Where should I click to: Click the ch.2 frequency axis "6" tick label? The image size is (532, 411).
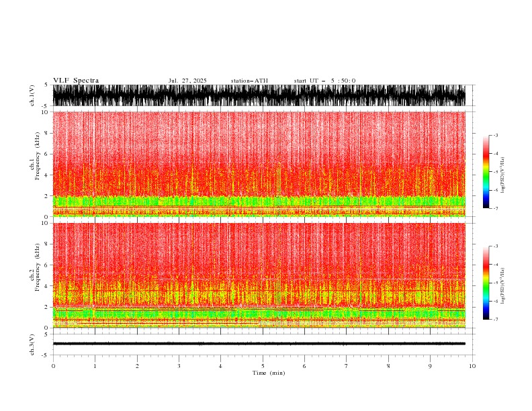[x=46, y=265]
